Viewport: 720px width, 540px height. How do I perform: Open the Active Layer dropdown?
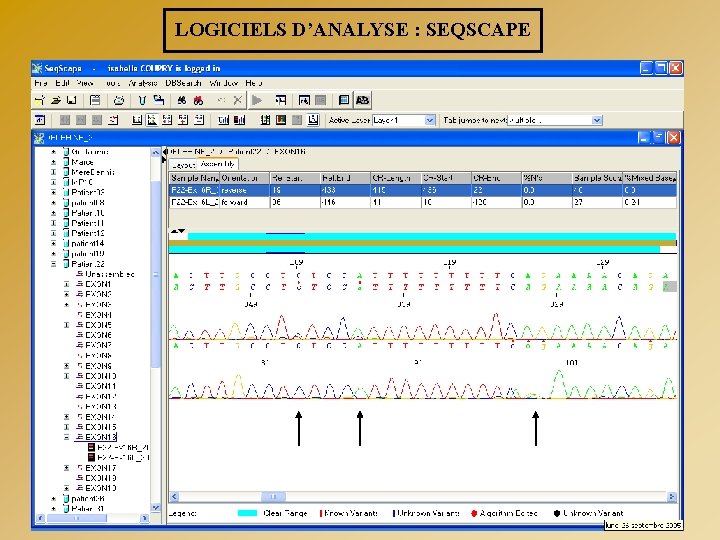(x=430, y=120)
